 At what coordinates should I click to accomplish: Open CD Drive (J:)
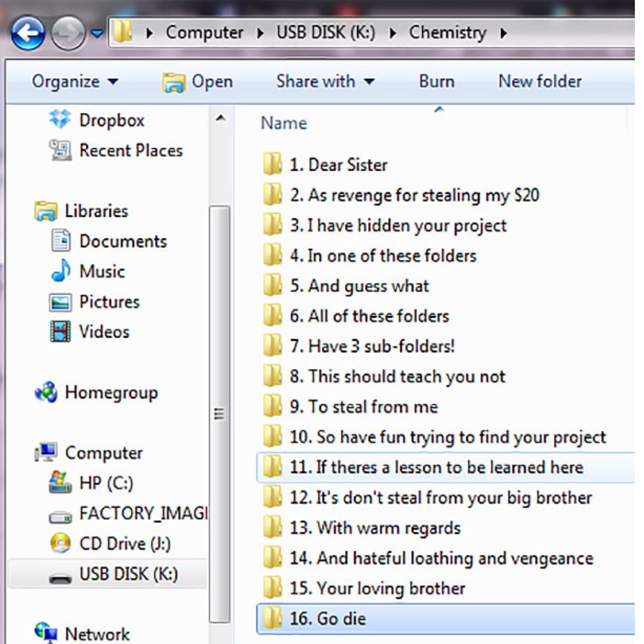[123, 544]
